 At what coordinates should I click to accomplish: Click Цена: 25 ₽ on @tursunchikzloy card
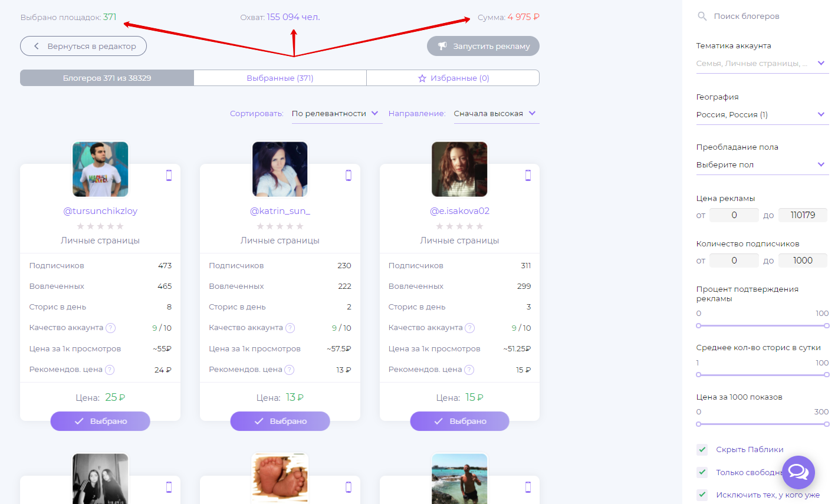pos(100,397)
